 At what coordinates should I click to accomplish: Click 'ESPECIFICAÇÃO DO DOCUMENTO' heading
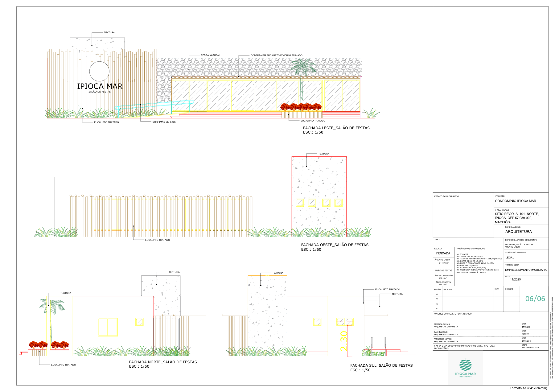pyautogui.click(x=521, y=240)
